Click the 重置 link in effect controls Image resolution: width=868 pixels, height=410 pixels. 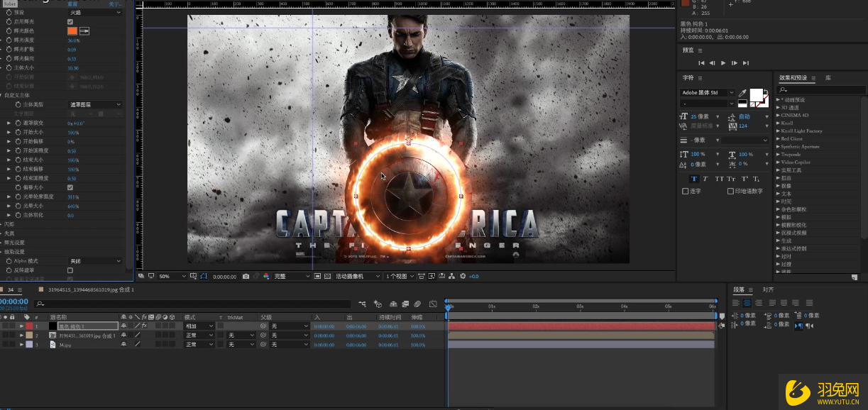(x=73, y=4)
